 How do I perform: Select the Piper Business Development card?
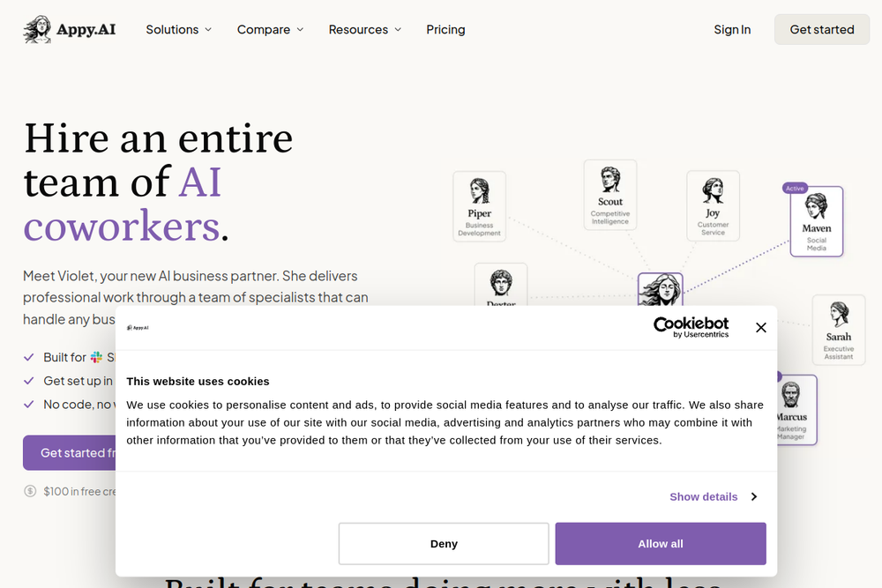point(479,206)
